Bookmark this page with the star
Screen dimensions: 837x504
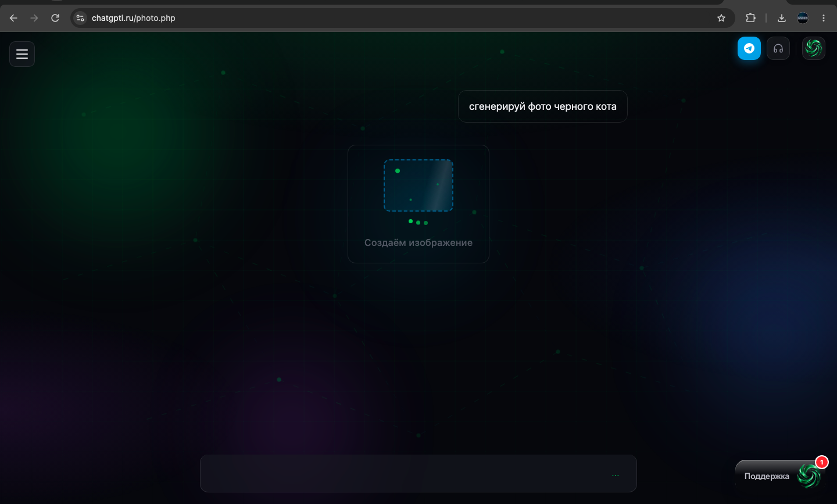tap(721, 18)
